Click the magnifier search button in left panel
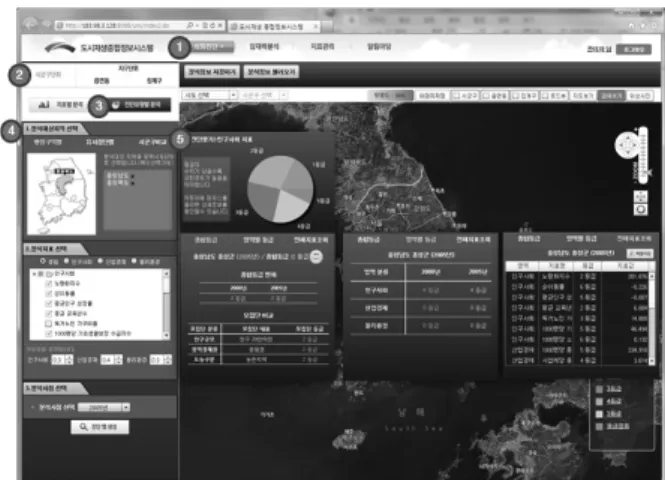 tap(100, 427)
